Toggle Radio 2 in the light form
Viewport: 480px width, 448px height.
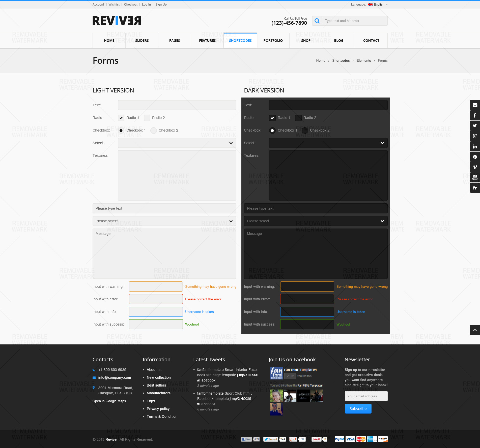tap(147, 118)
